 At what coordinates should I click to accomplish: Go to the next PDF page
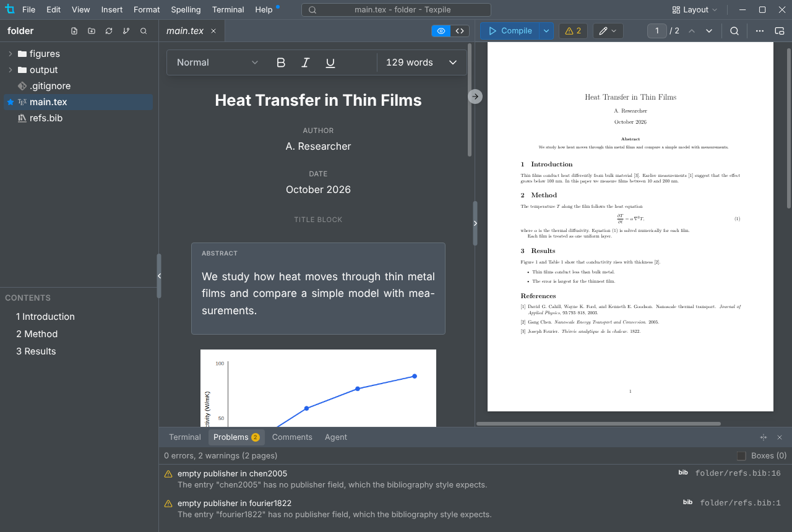709,31
